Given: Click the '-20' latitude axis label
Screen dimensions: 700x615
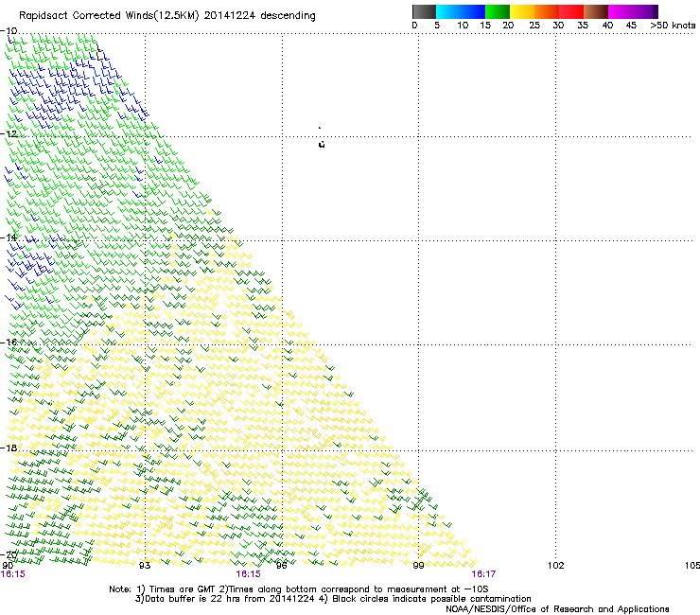Looking at the screenshot, I should (9, 555).
